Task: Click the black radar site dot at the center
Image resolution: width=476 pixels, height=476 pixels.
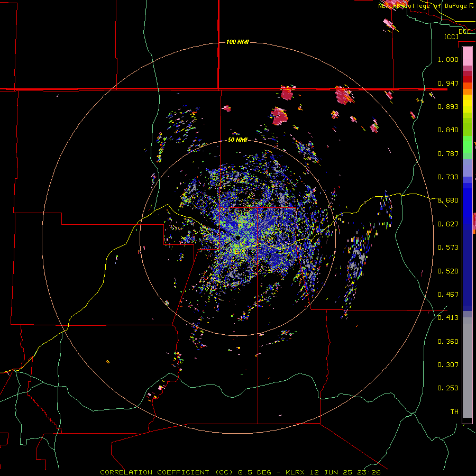Action: point(237,237)
